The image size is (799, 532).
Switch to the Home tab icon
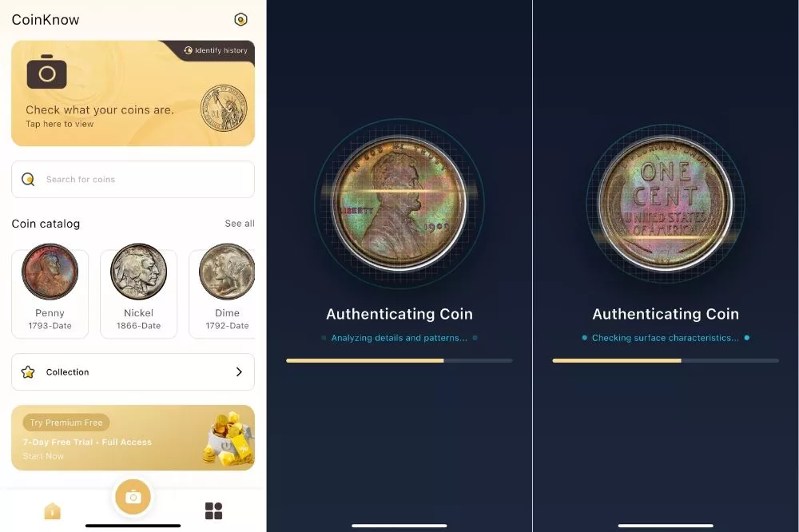(x=53, y=510)
